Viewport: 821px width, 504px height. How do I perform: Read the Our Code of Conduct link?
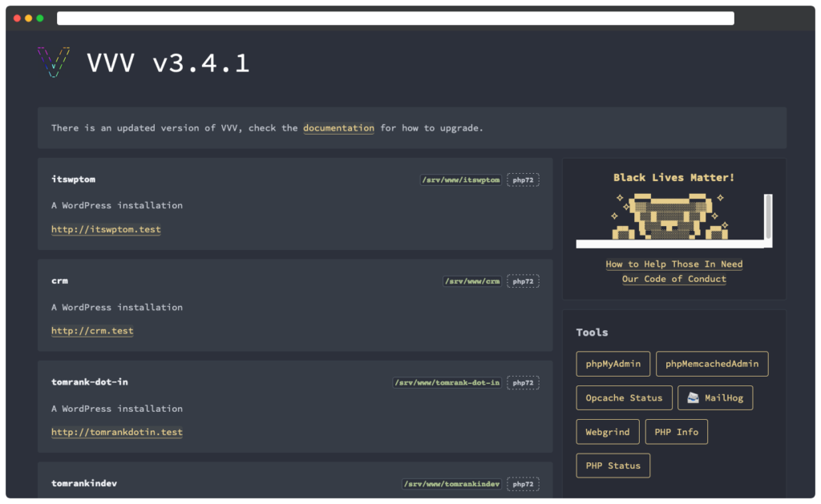click(673, 280)
